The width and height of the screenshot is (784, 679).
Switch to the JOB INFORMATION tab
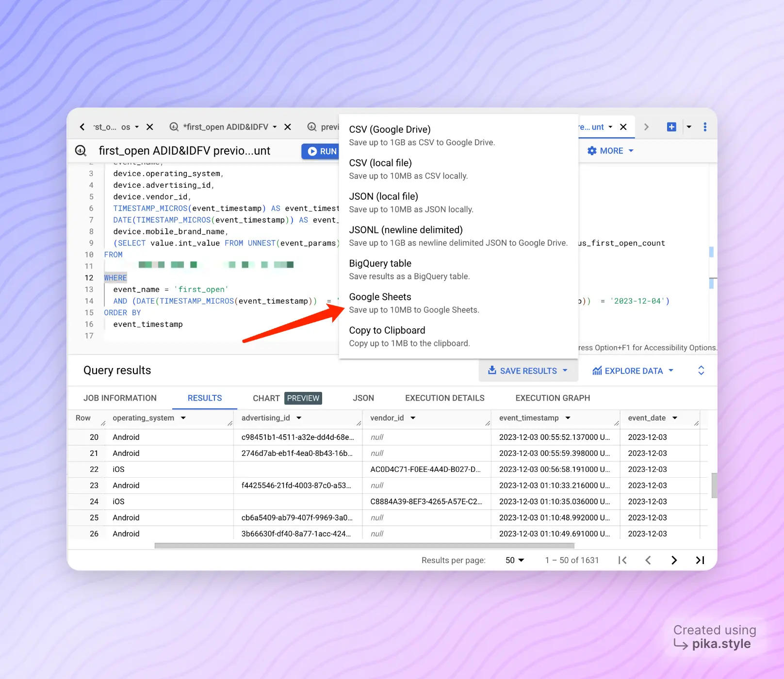click(120, 398)
